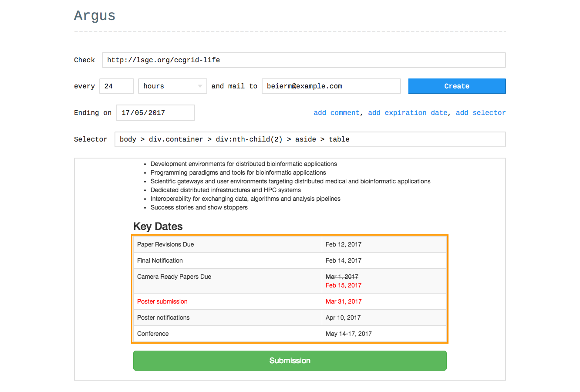Click the Interoperability for exchanging data bullet

coord(246,199)
